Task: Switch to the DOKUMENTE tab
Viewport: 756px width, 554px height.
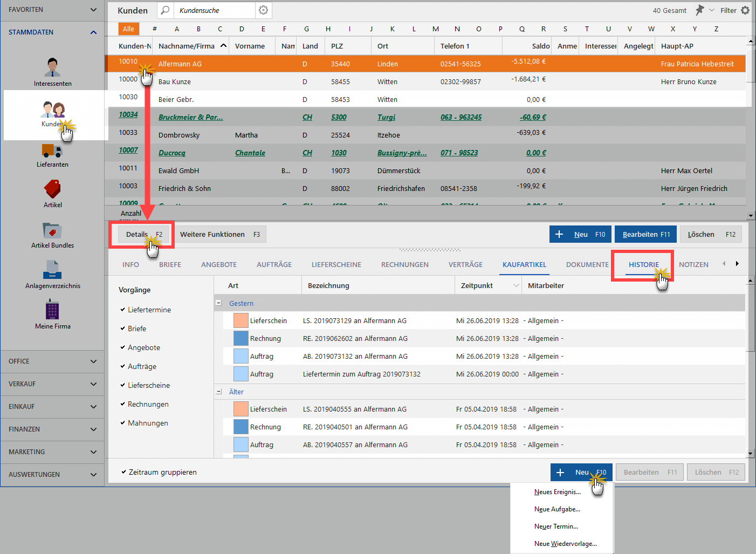Action: coord(587,265)
